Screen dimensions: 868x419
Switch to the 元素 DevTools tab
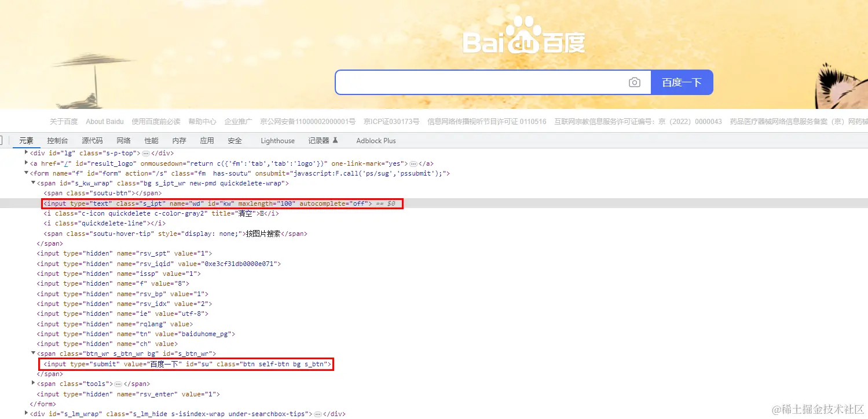pos(26,140)
